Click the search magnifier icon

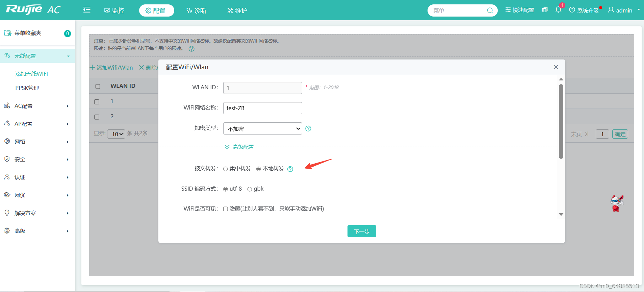[490, 10]
